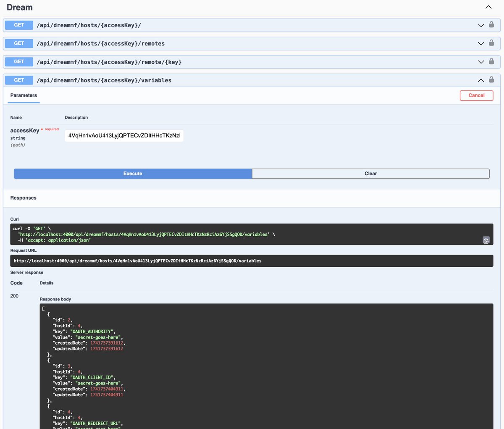Click the Dream section title
Image resolution: width=504 pixels, height=429 pixels.
pyautogui.click(x=19, y=8)
